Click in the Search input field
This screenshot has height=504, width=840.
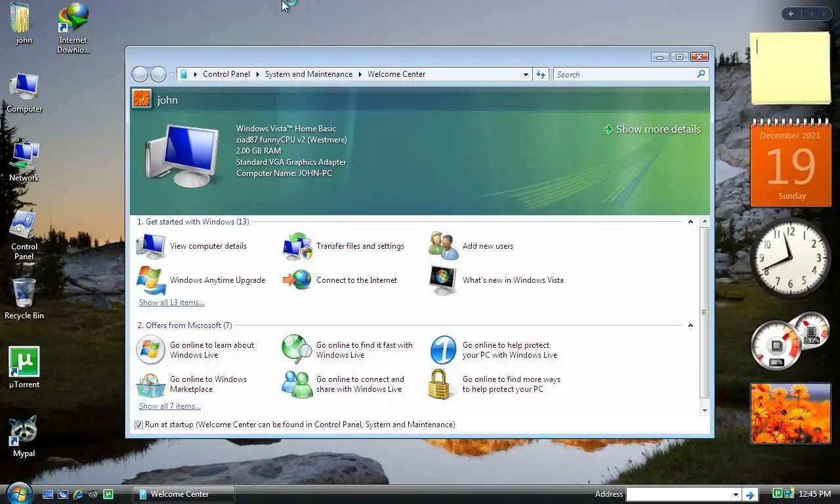pyautogui.click(x=624, y=74)
